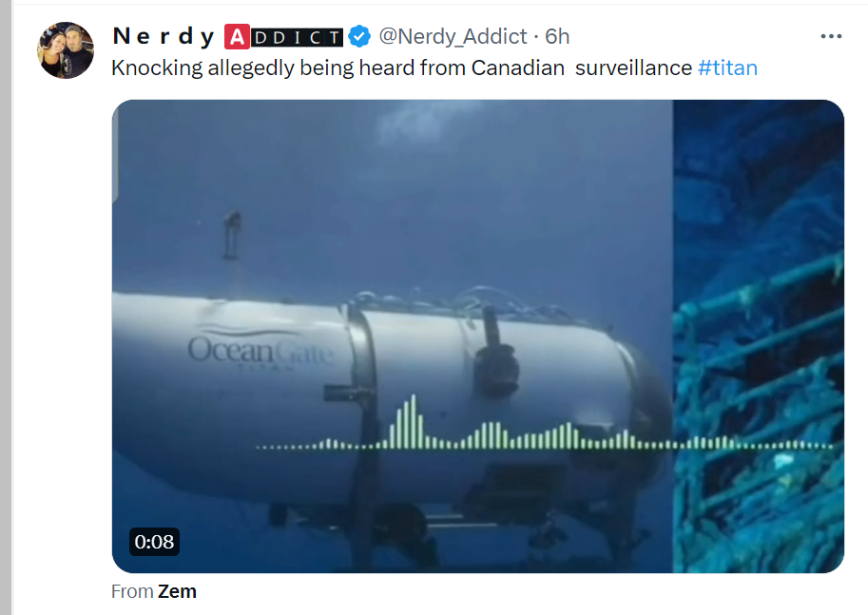Open the @Nerdy_Addict handle link
Screen dimensions: 868x615
[453, 36]
